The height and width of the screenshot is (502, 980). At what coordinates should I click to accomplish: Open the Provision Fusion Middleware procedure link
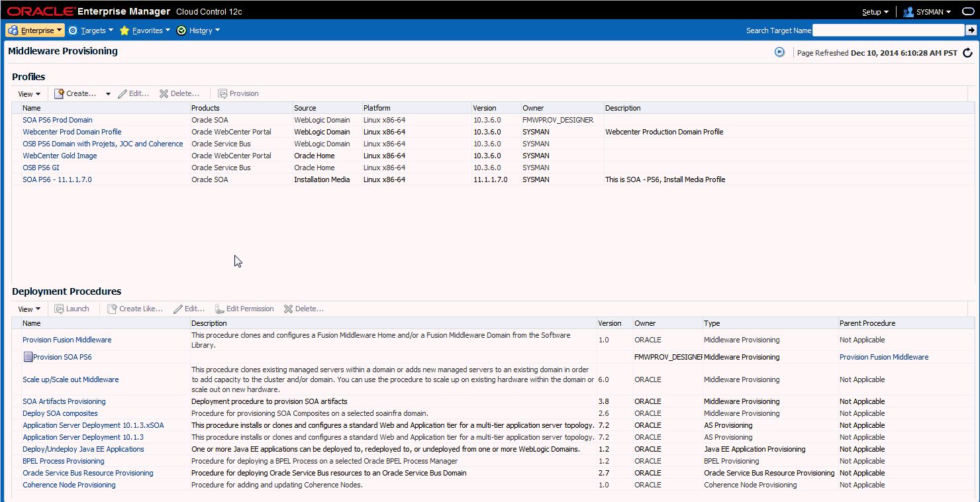click(x=67, y=340)
